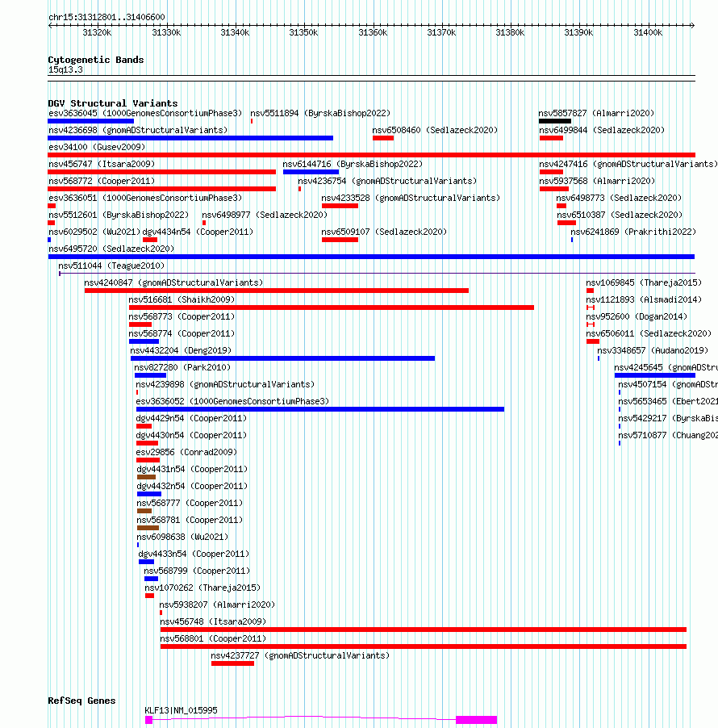Click the nsv5653465 Ebert variant label
718x728 pixels.
tap(668, 401)
